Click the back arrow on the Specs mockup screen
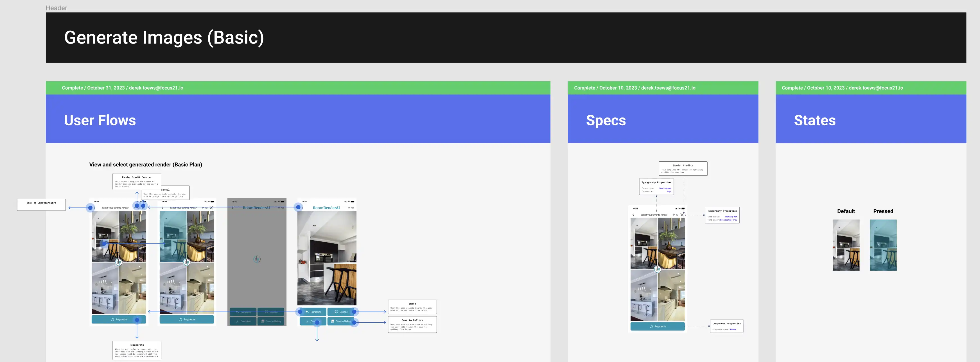 633,214
